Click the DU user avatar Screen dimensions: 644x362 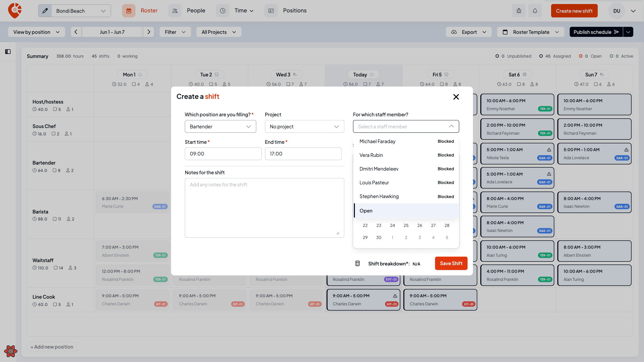click(x=616, y=11)
